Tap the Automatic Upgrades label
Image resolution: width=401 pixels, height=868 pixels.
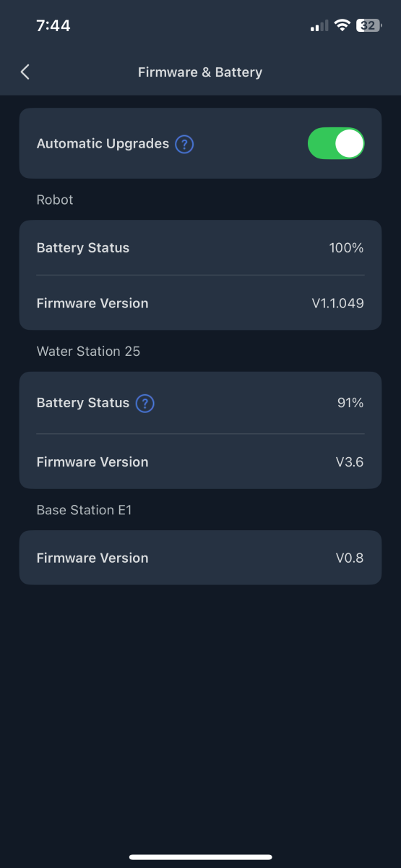pos(103,143)
